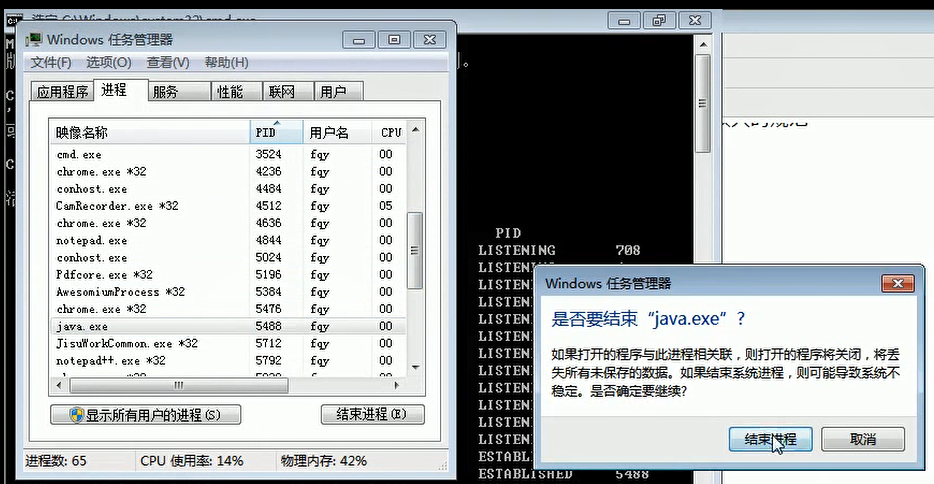
Task: Sort by 用户名 column header
Action: (x=338, y=132)
